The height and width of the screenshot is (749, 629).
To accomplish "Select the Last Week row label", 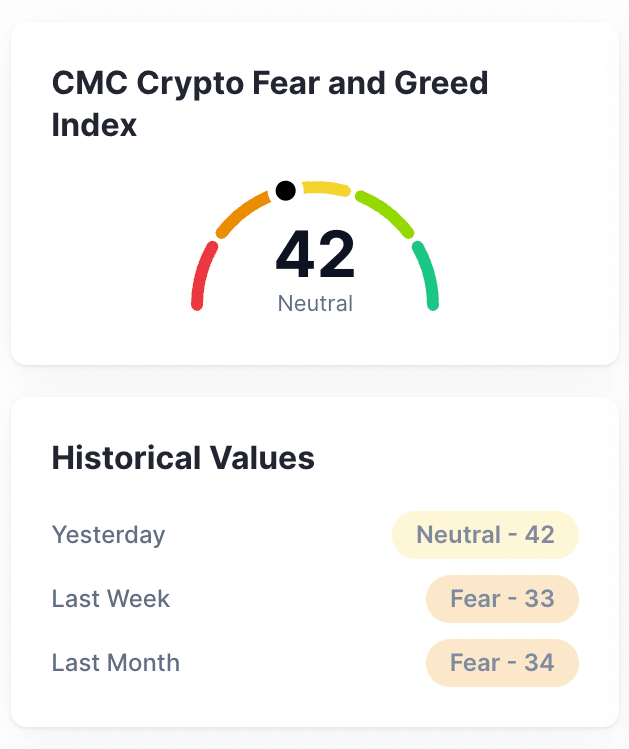I will coord(111,599).
